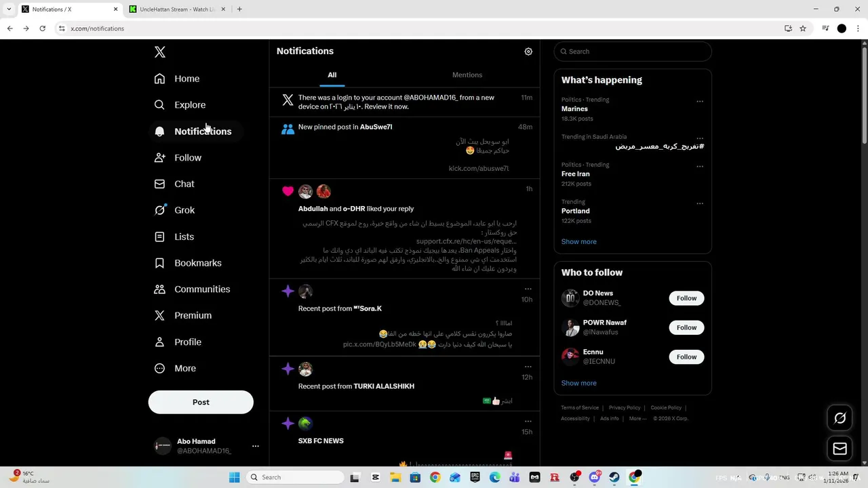Viewport: 868px width, 488px height.
Task: Reload the page
Action: pyautogui.click(x=42, y=28)
